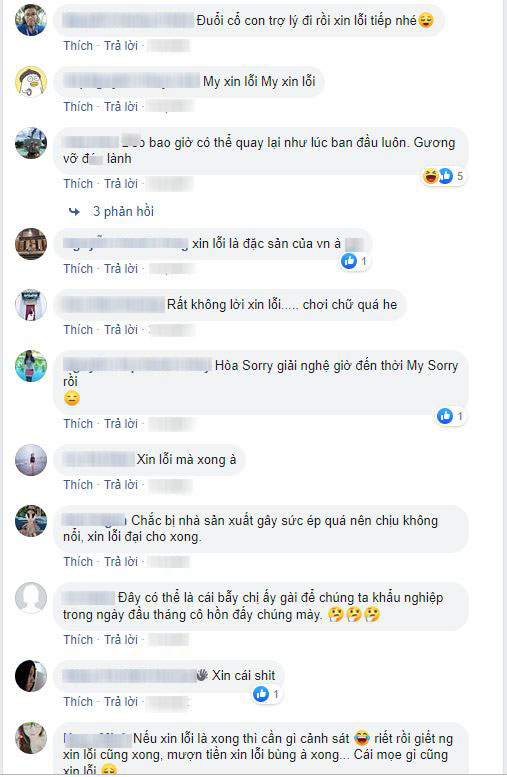
Task: Expand the '3 phản hồi' replies
Action: point(123,212)
